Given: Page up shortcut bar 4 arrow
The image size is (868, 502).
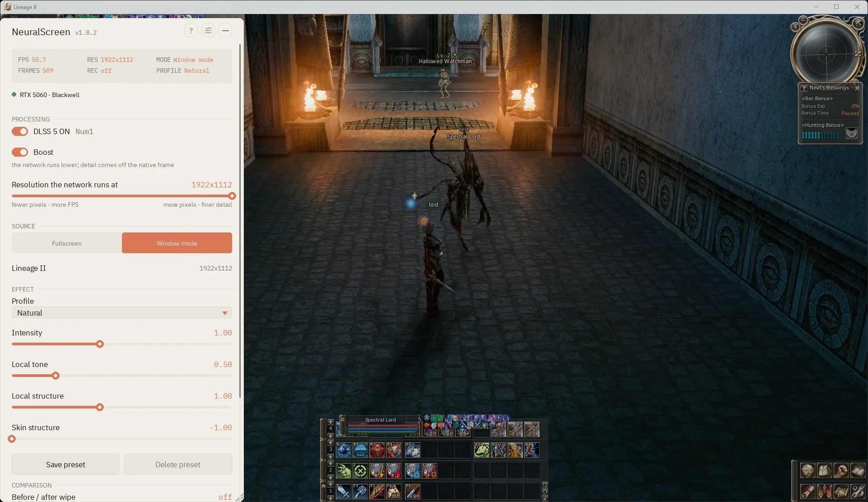Looking at the screenshot, I should pos(331,422).
